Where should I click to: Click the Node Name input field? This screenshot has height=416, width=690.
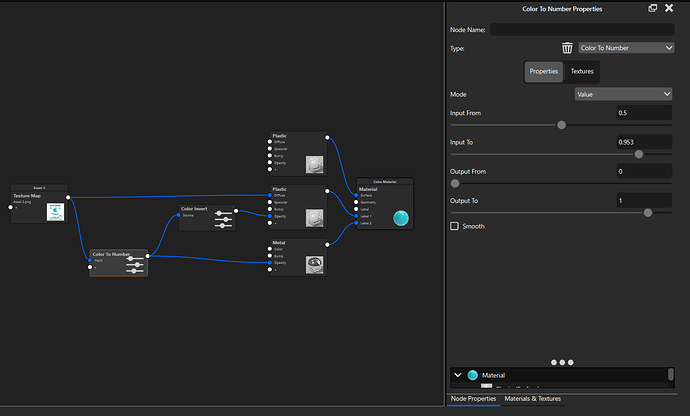coord(582,29)
